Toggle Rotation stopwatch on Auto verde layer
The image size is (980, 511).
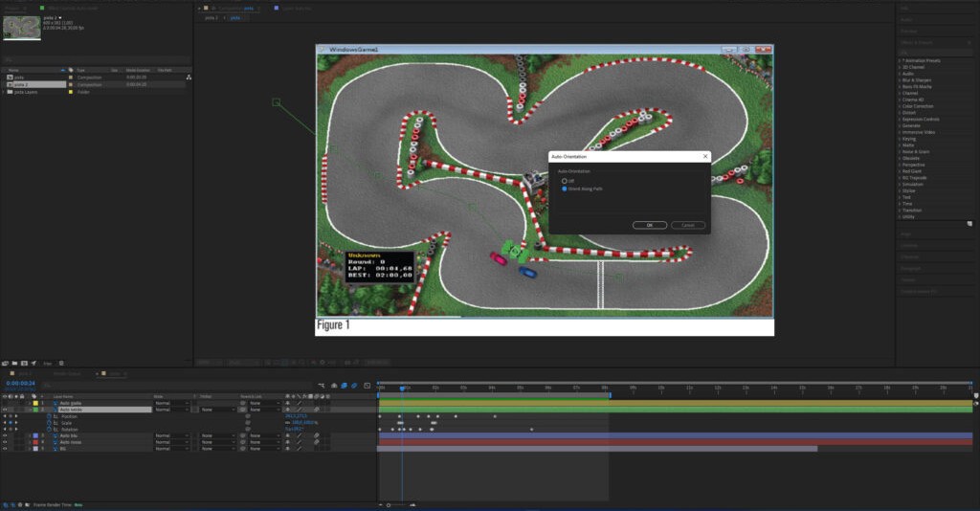point(50,429)
